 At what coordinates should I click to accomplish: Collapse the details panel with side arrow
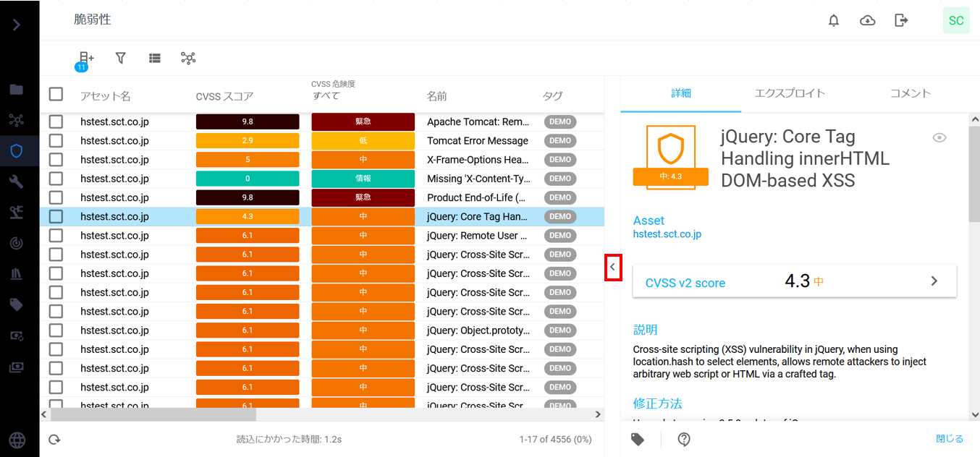click(612, 267)
